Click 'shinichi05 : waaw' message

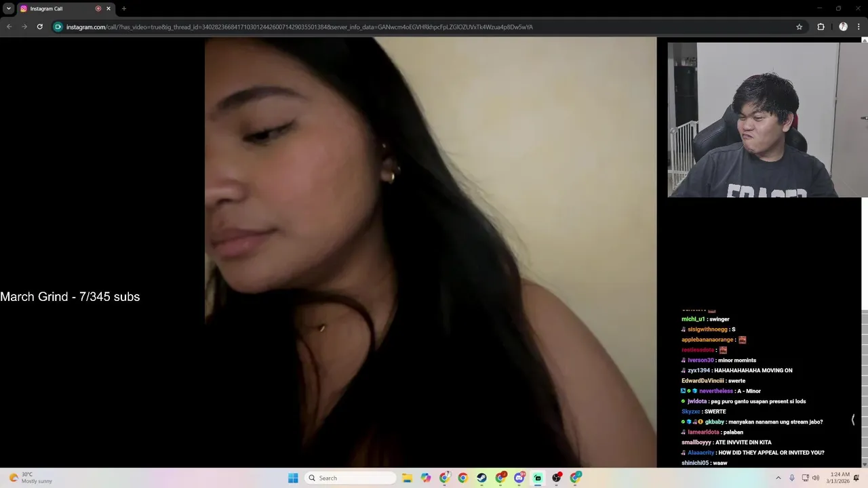[705, 463]
